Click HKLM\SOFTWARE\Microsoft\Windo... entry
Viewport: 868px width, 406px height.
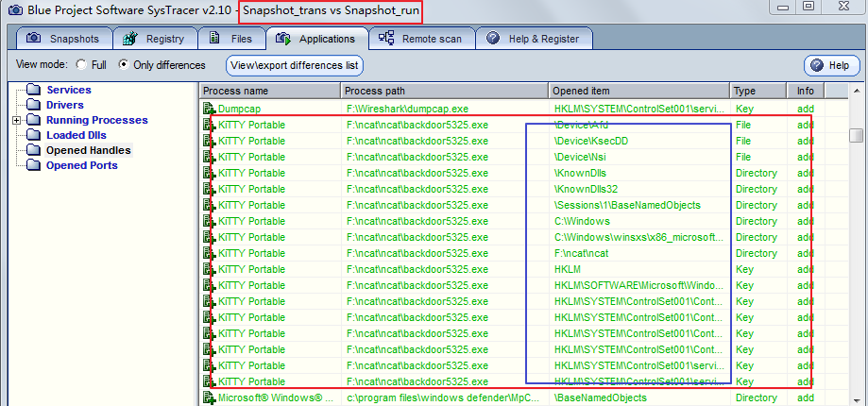638,285
